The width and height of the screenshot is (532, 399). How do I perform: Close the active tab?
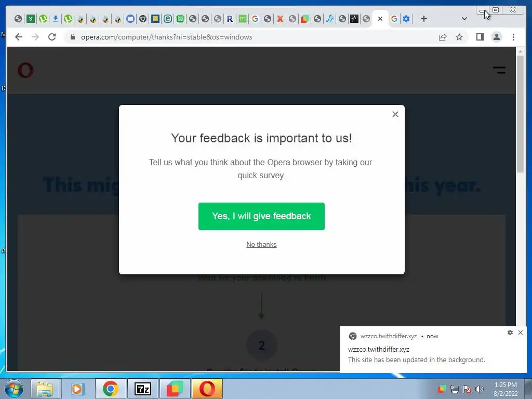click(x=380, y=19)
